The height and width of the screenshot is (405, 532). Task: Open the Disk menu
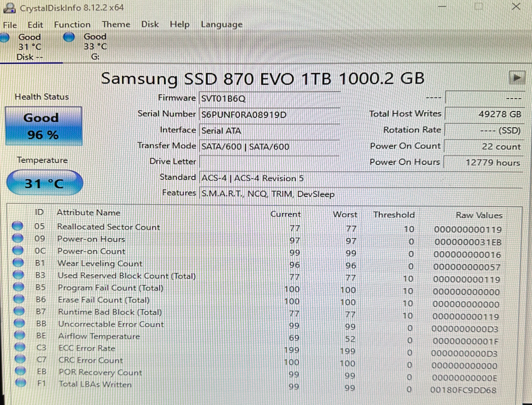click(150, 24)
